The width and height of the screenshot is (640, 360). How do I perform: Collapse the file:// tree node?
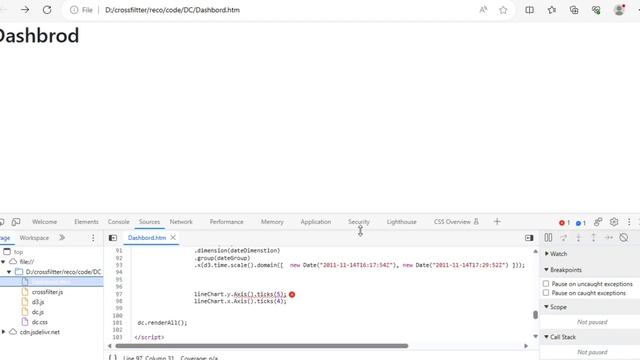pyautogui.click(x=3, y=262)
